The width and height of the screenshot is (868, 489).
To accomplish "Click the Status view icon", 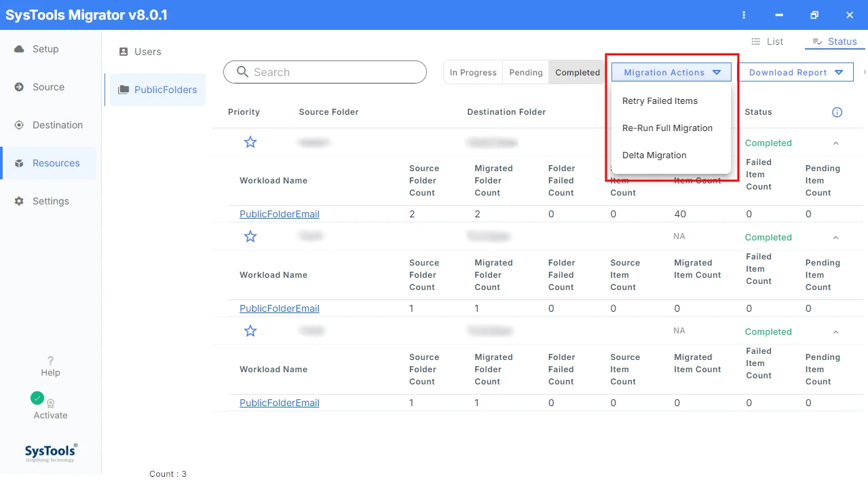I will (817, 41).
